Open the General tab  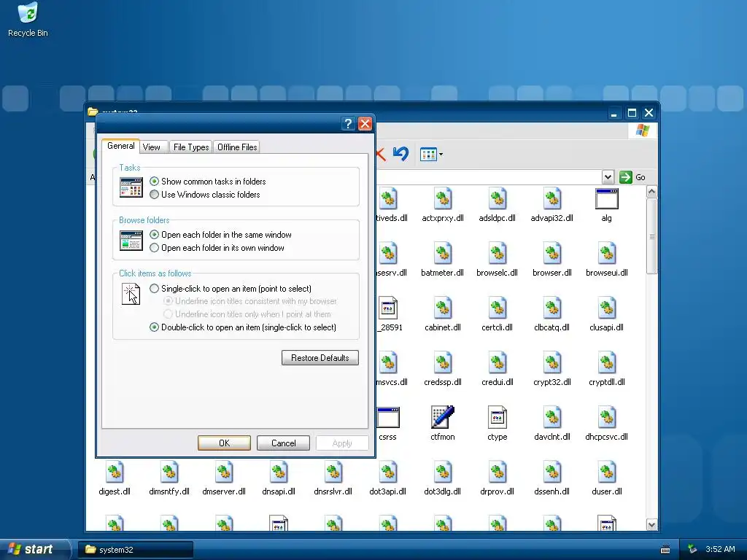[120, 146]
